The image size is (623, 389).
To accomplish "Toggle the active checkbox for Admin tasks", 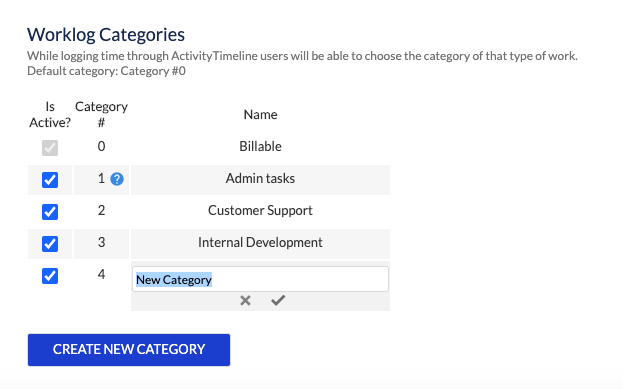I will [50, 180].
